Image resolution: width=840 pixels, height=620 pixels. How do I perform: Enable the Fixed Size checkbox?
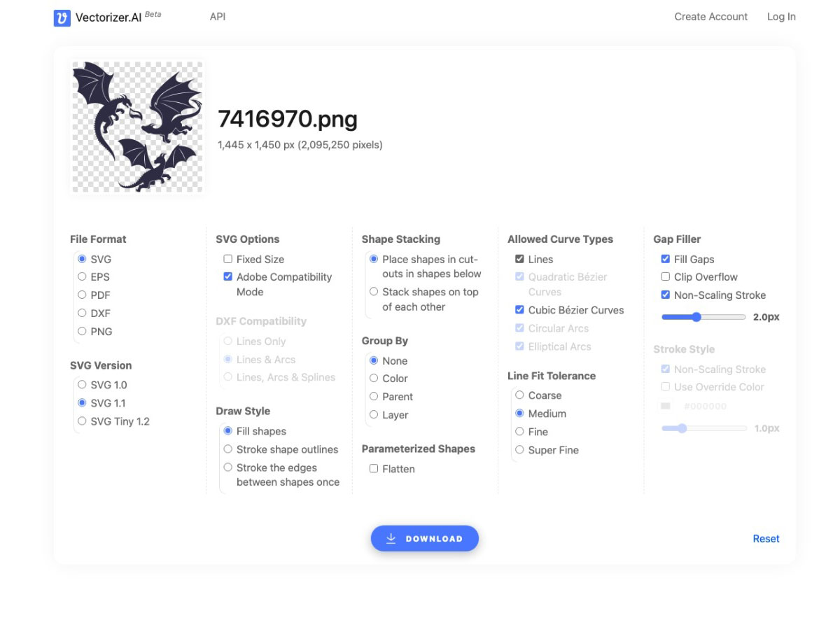(228, 259)
